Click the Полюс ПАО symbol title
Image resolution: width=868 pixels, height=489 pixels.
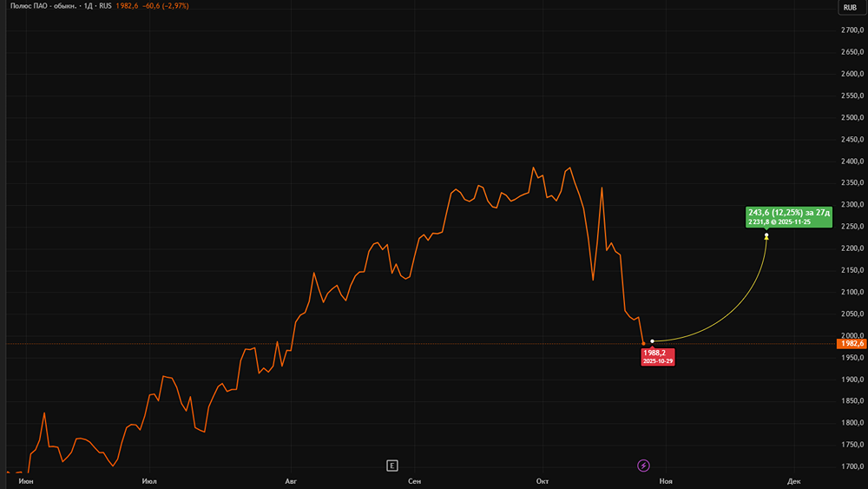click(43, 6)
